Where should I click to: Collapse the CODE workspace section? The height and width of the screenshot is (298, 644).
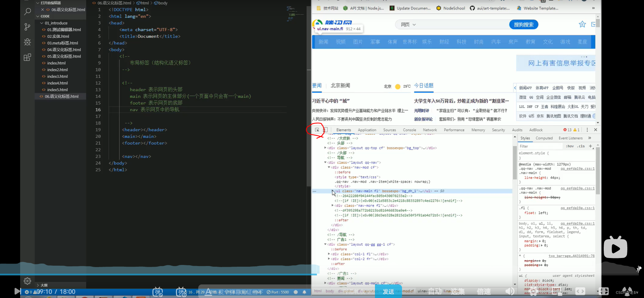pyautogui.click(x=38, y=16)
